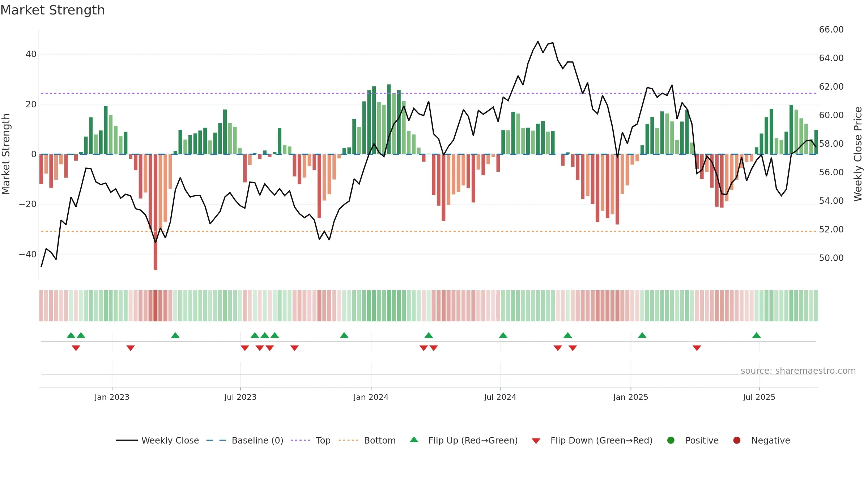Screen dimensions: 868x488
Task: Click the Jan 2024 axis label
Action: 371,397
